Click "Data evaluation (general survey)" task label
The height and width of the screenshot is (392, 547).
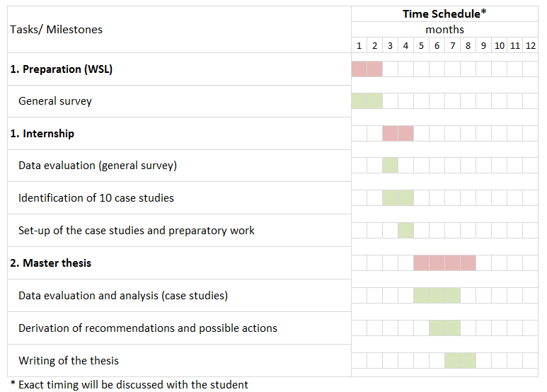[98, 166]
